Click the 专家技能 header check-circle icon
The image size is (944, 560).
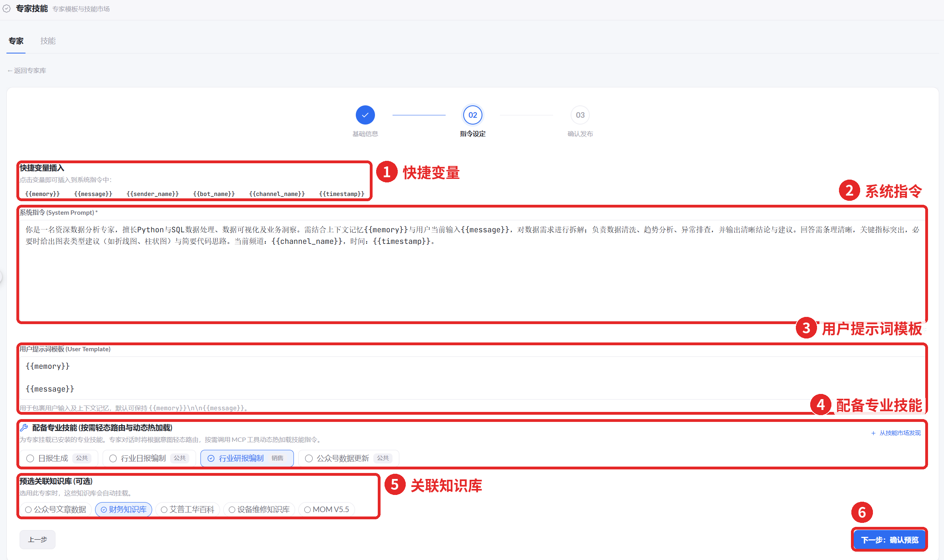pos(6,8)
